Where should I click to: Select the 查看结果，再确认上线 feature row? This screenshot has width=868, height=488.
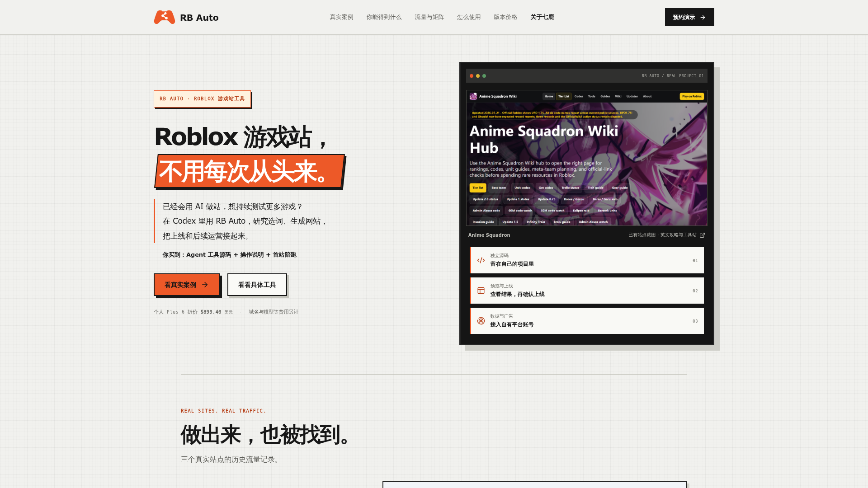pos(587,291)
